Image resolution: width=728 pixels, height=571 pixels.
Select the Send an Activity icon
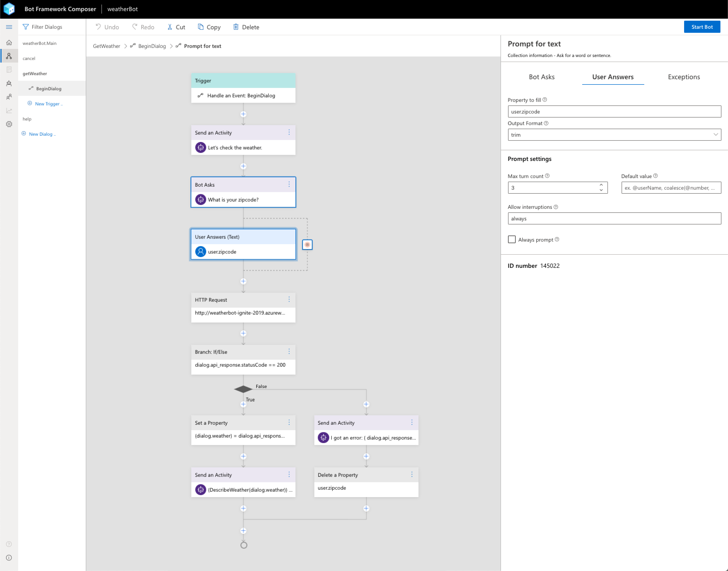200,147
